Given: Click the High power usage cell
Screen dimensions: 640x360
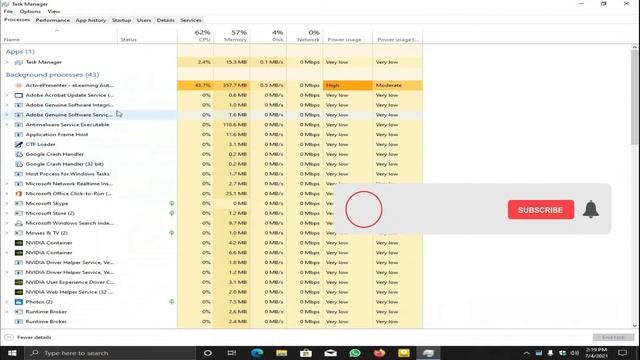Looking at the screenshot, I should 347,85.
